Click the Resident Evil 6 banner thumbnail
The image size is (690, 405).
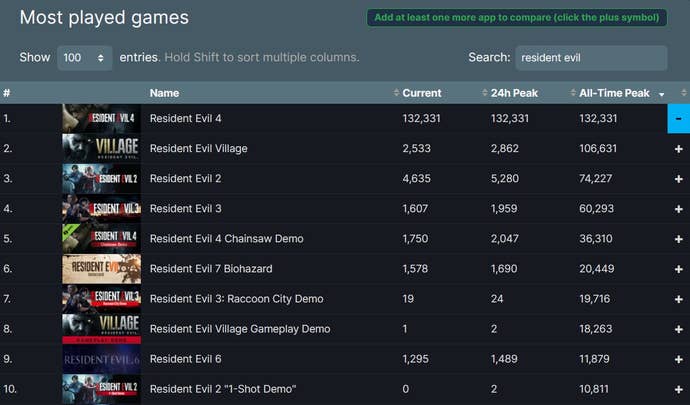coord(102,359)
